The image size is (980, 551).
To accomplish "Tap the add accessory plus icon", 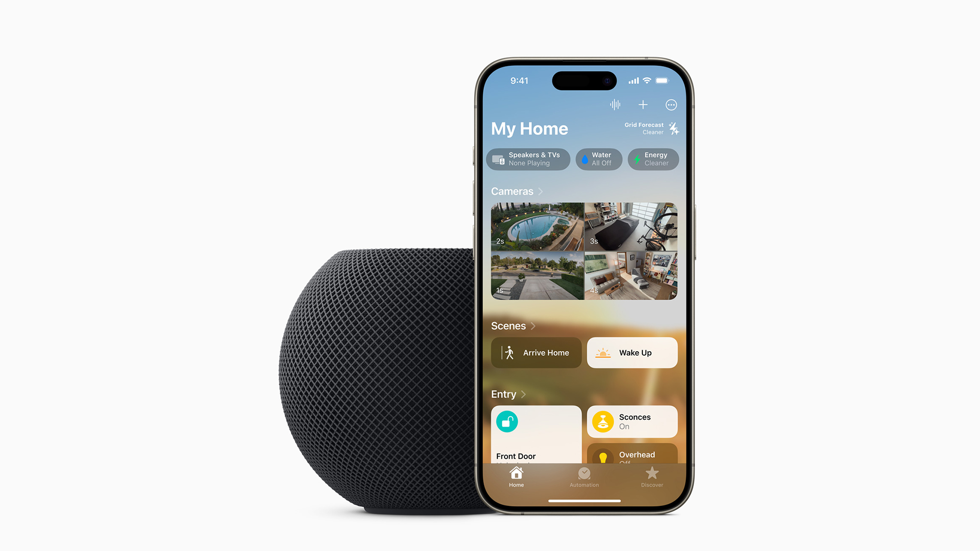I will pyautogui.click(x=643, y=104).
